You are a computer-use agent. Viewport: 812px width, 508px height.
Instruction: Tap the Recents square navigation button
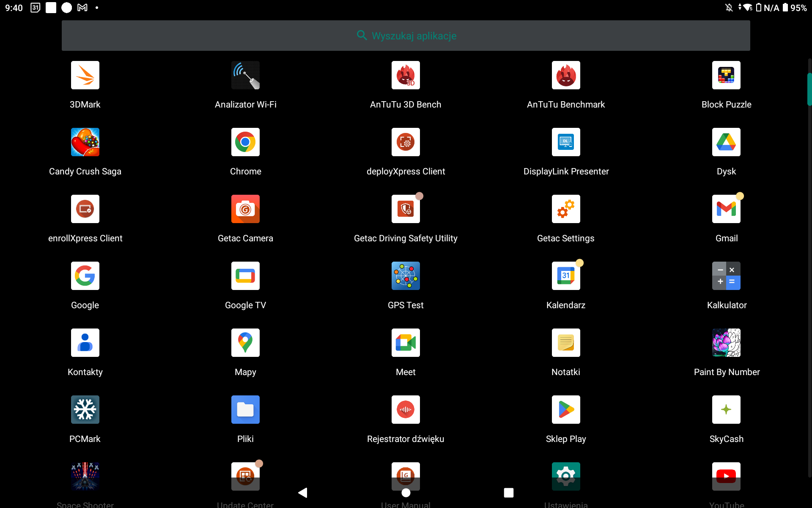[509, 493]
